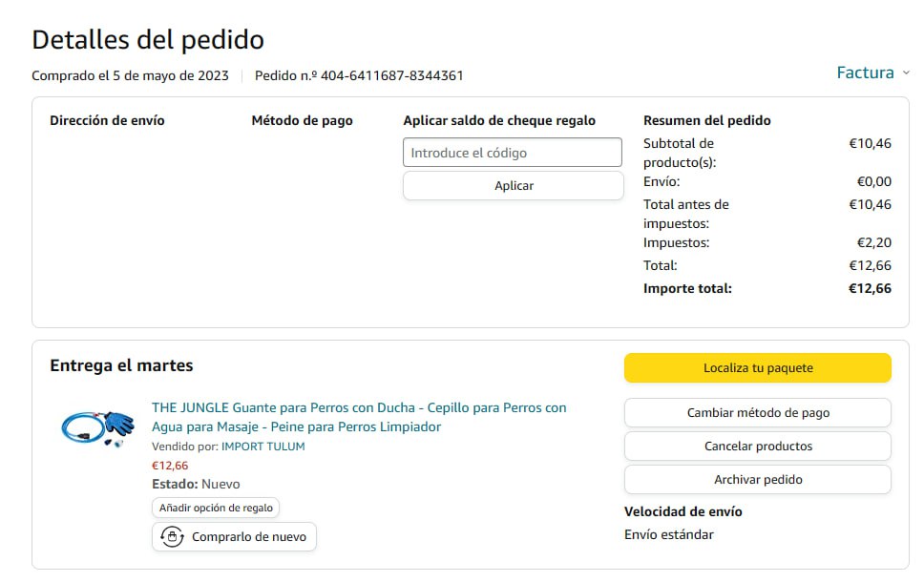Click the red €12,66 product price
Image resolution: width=924 pixels, height=582 pixels.
(x=170, y=466)
